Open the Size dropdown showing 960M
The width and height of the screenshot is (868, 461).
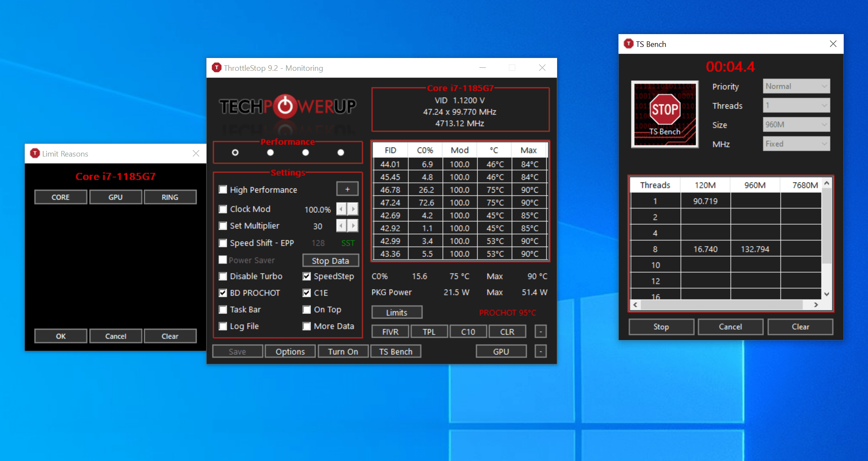[x=796, y=124]
